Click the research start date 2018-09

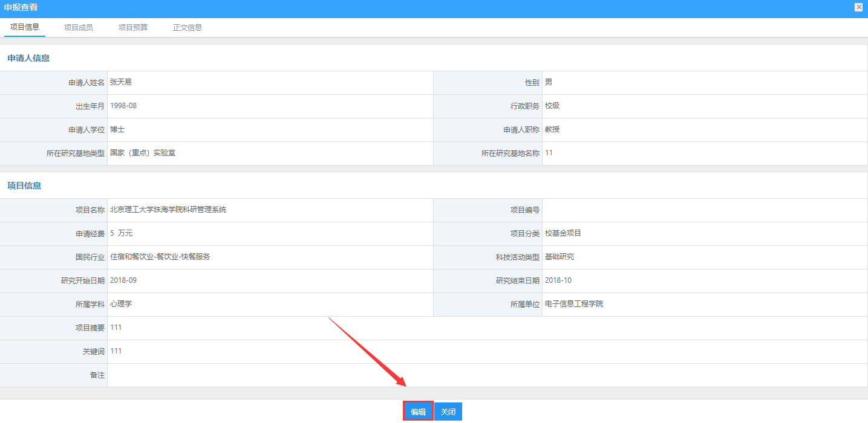pos(123,280)
